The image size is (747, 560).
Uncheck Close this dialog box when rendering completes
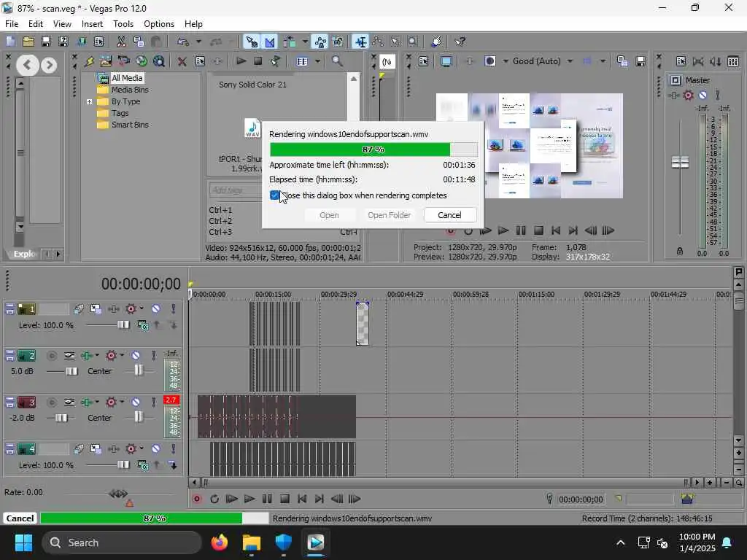[274, 195]
